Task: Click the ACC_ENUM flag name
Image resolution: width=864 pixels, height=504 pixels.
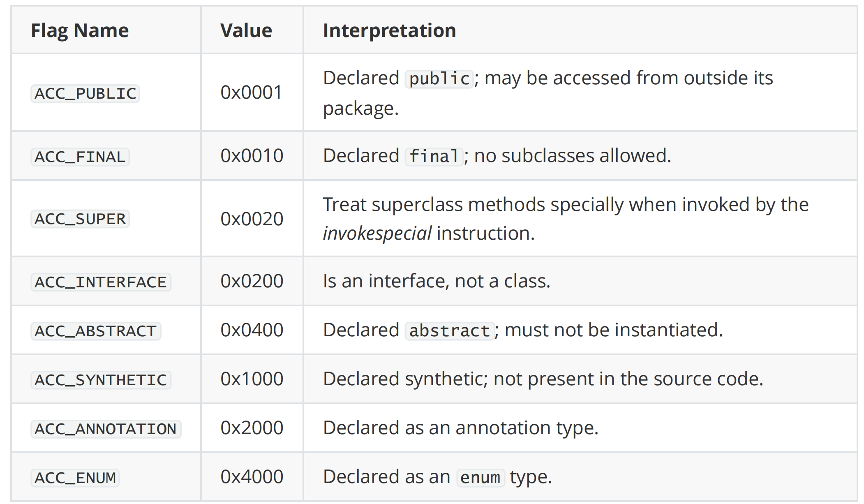Action: (x=75, y=478)
